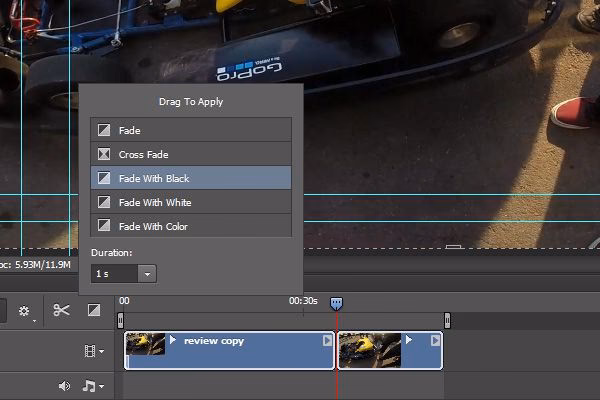
Task: Expand the review copy clip disclosure triangle
Action: (x=173, y=341)
